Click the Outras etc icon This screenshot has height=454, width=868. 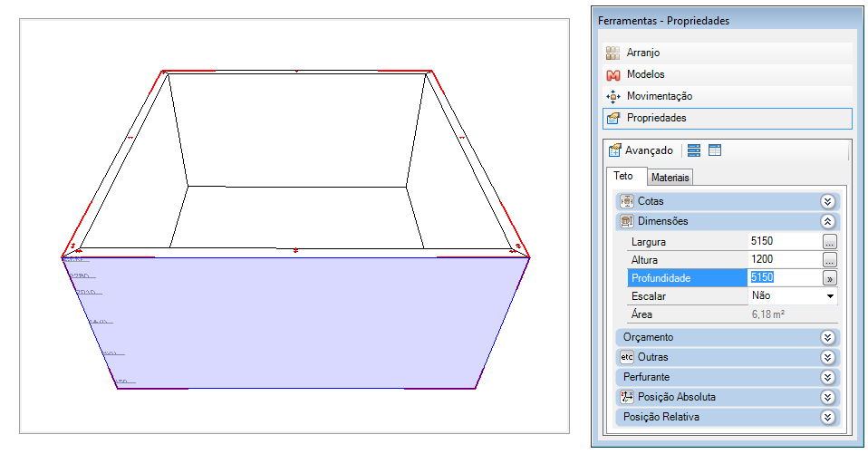626,357
